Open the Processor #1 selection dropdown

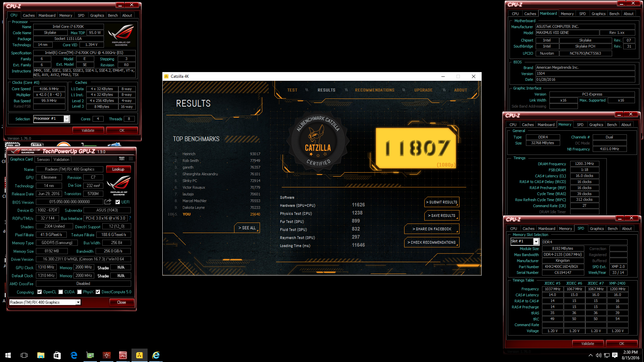[x=66, y=119]
